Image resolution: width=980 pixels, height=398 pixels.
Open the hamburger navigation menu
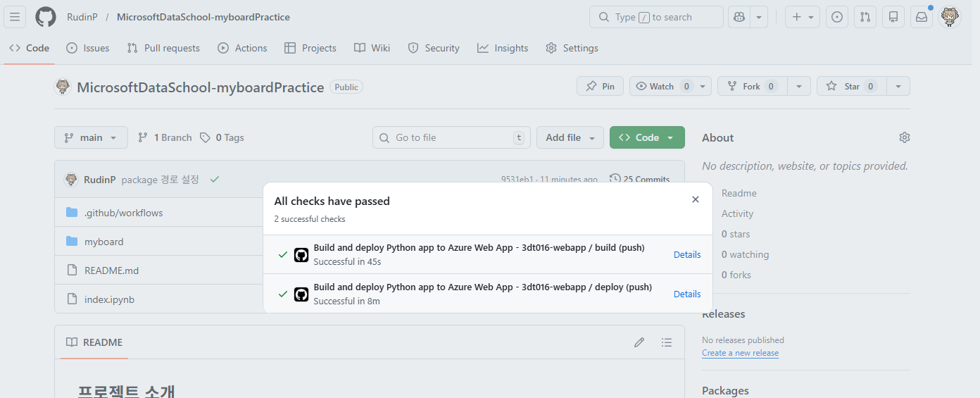click(15, 17)
